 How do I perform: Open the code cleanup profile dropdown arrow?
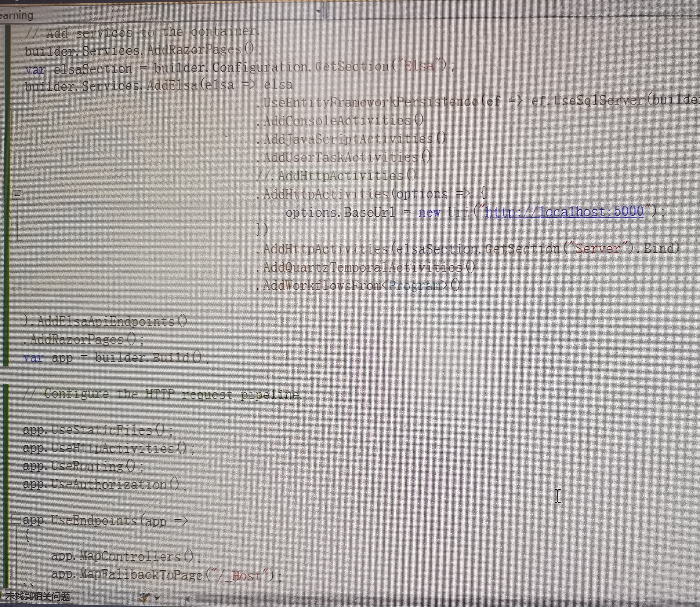[157, 598]
